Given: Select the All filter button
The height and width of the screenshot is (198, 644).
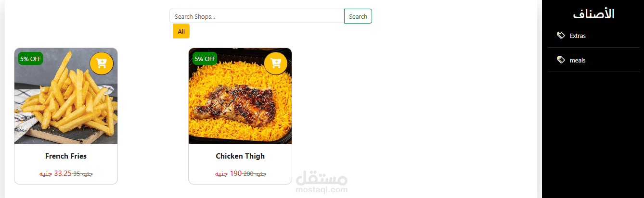Looking at the screenshot, I should (181, 31).
